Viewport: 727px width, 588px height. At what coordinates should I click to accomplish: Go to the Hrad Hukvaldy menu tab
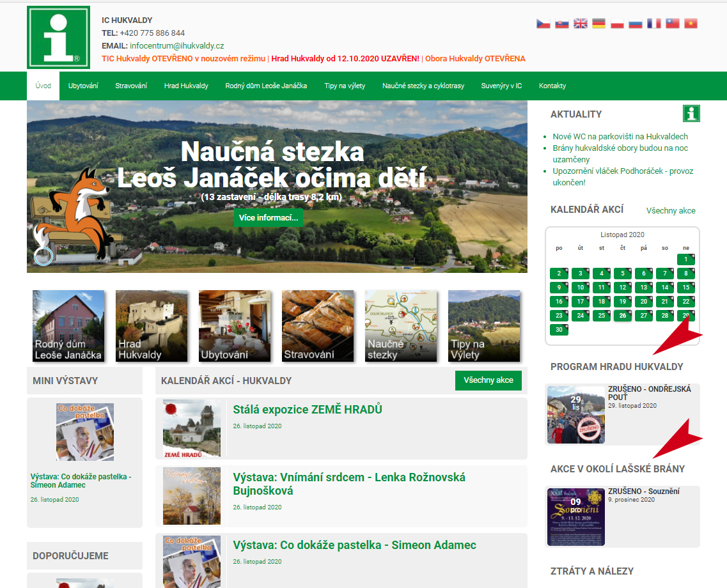point(186,86)
